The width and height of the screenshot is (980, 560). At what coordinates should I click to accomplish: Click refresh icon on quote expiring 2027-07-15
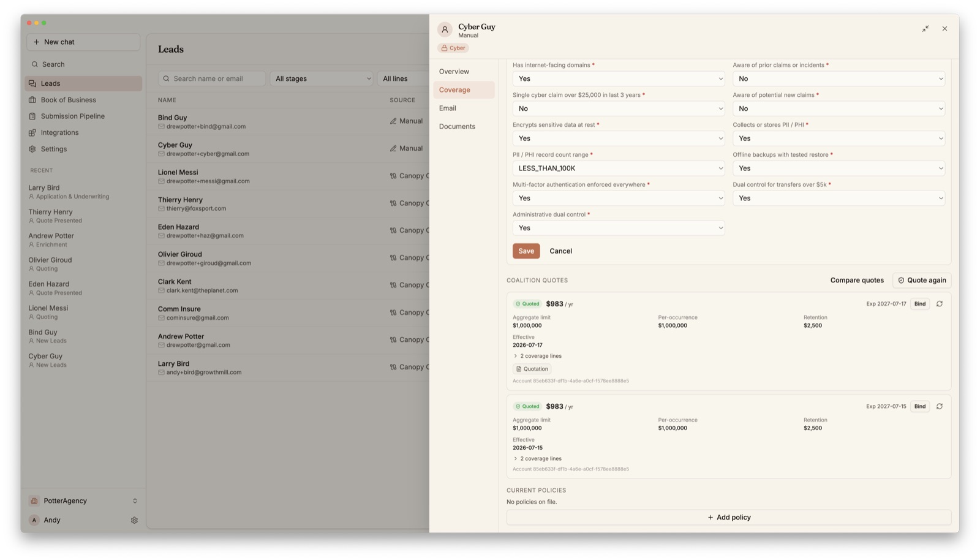pyautogui.click(x=940, y=406)
